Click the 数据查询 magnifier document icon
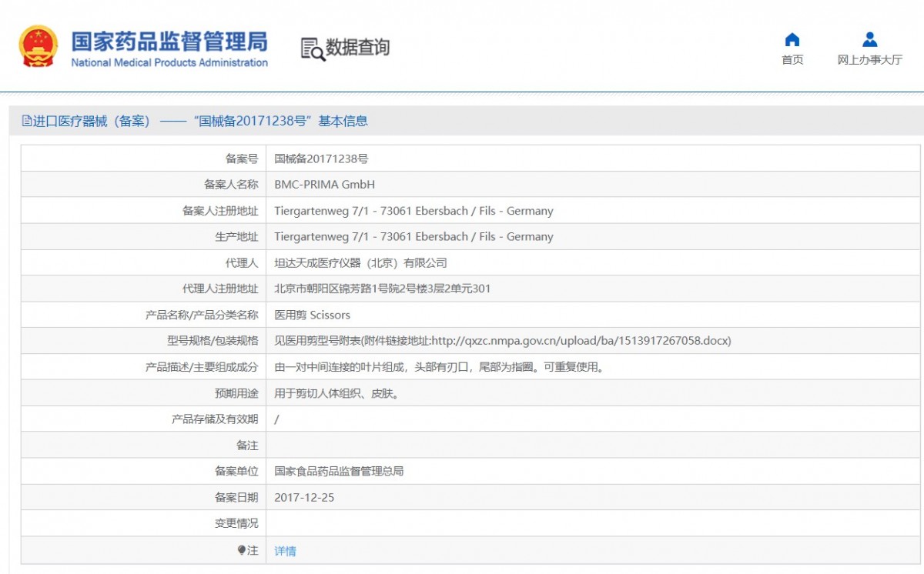Viewport: 924px width, 574px height. [x=312, y=48]
